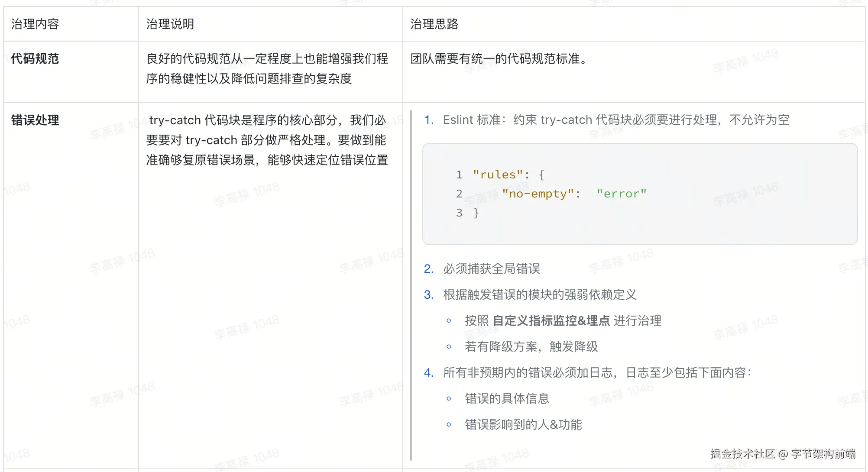Click the 治理说明 column header
This screenshot has height=472, width=868.
click(x=170, y=24)
